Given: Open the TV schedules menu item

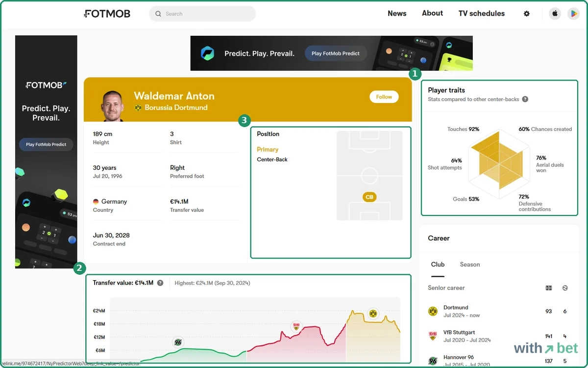Looking at the screenshot, I should click(x=482, y=14).
